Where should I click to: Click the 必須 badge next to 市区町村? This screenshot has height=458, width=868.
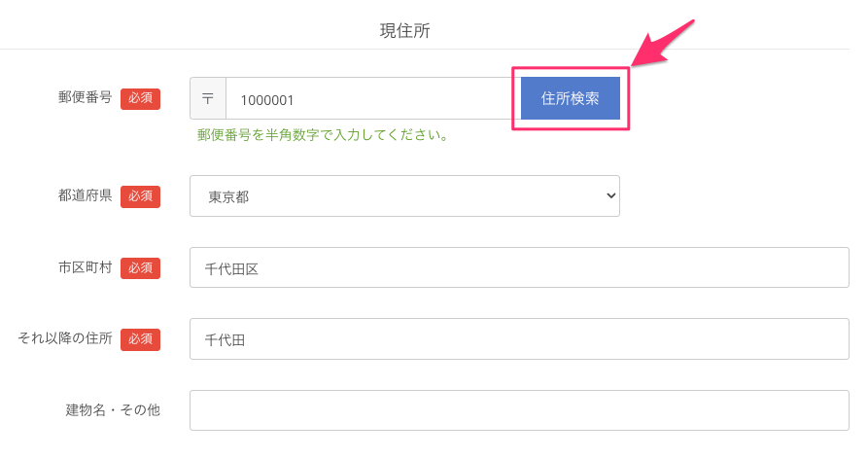tap(140, 268)
